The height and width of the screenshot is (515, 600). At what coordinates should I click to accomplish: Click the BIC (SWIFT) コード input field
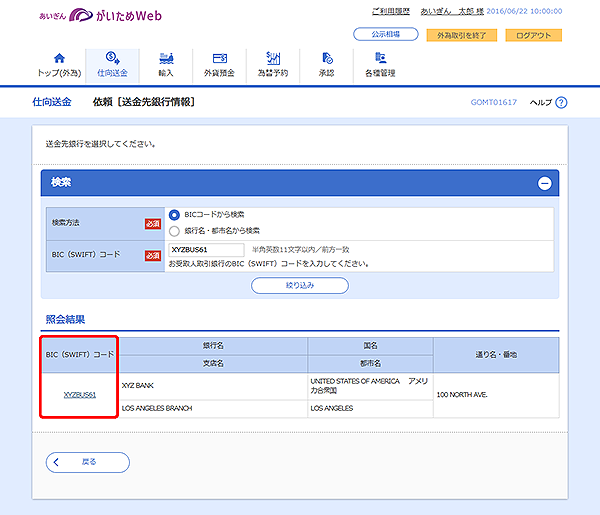point(207,249)
